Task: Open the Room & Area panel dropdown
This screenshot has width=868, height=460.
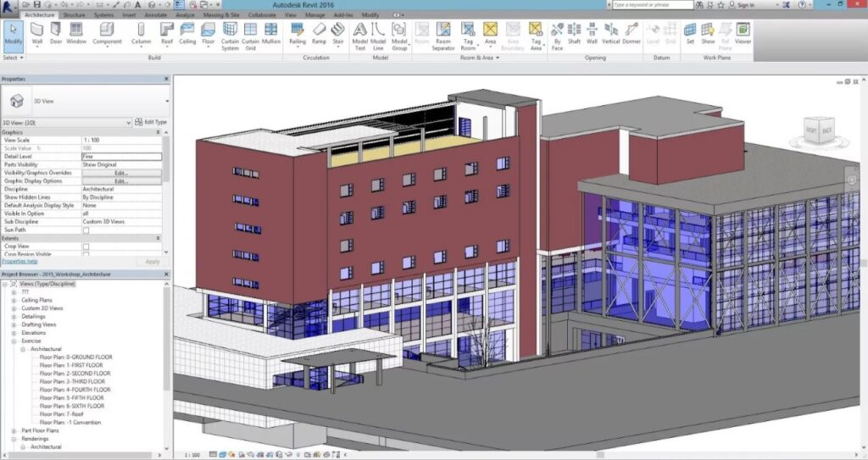Action: (x=480, y=58)
